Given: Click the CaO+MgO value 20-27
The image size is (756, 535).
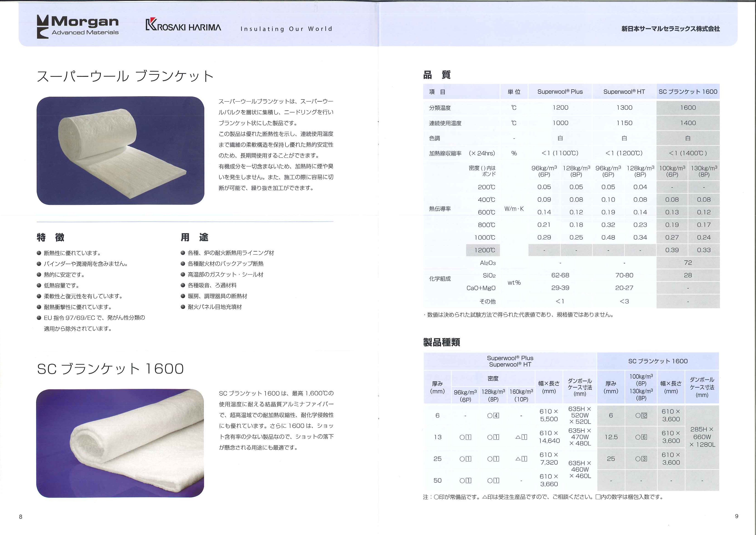Looking at the screenshot, I should [624, 288].
